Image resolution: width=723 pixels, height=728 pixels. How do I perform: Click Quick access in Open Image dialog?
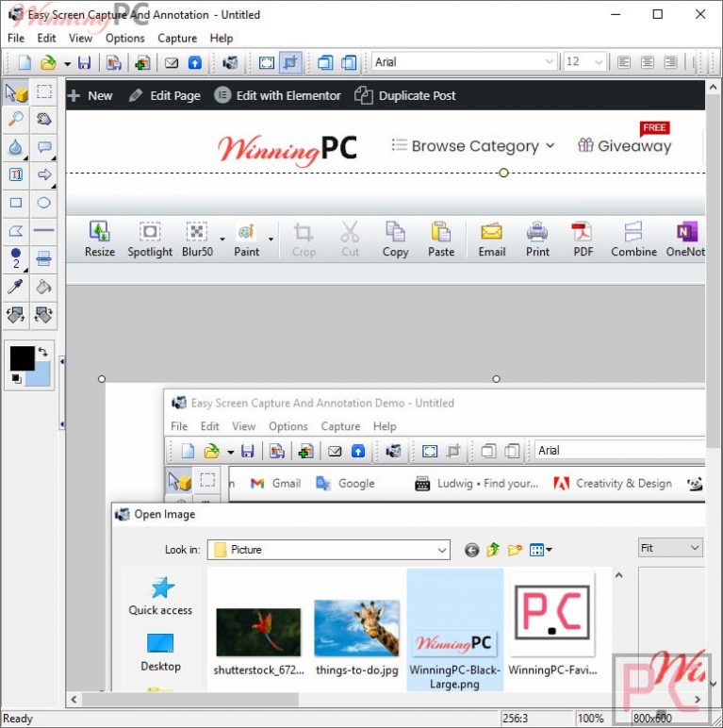click(160, 597)
